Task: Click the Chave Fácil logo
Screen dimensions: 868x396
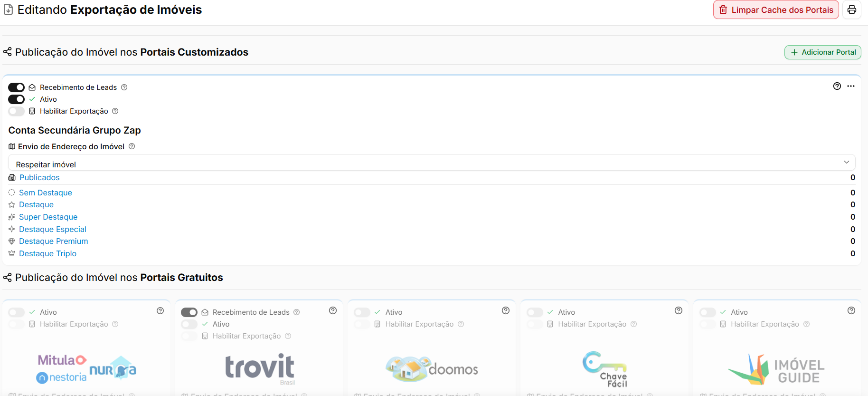Action: tap(605, 369)
